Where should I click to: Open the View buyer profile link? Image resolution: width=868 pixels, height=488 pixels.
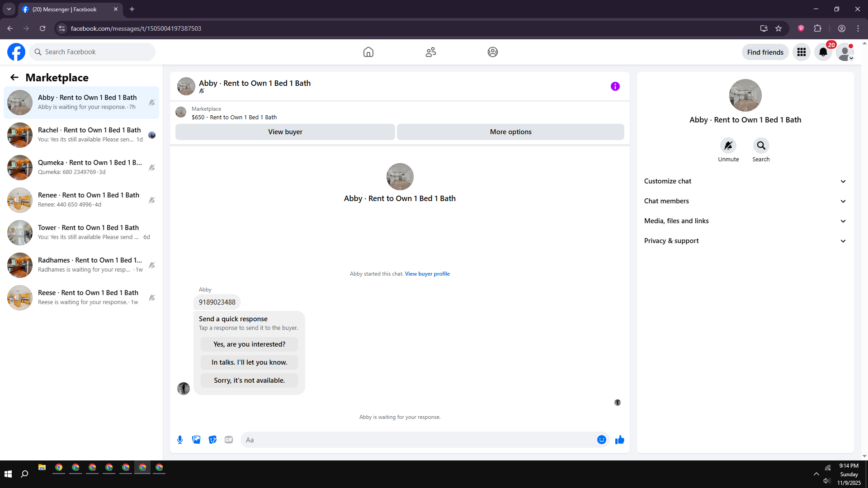pos(427,274)
